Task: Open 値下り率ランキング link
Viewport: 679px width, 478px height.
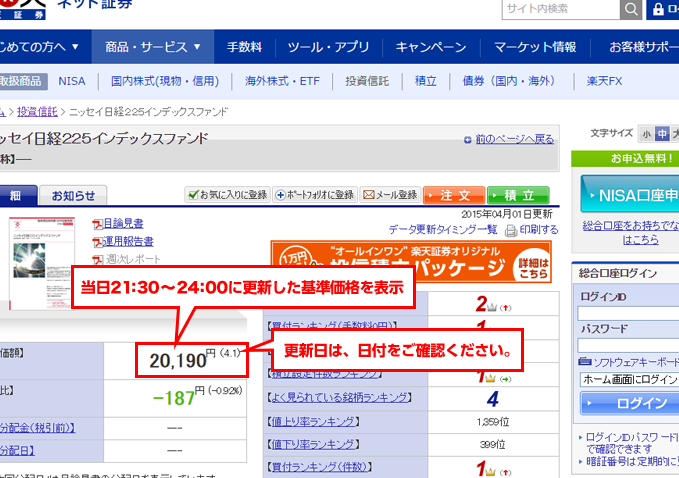Action: point(313,445)
